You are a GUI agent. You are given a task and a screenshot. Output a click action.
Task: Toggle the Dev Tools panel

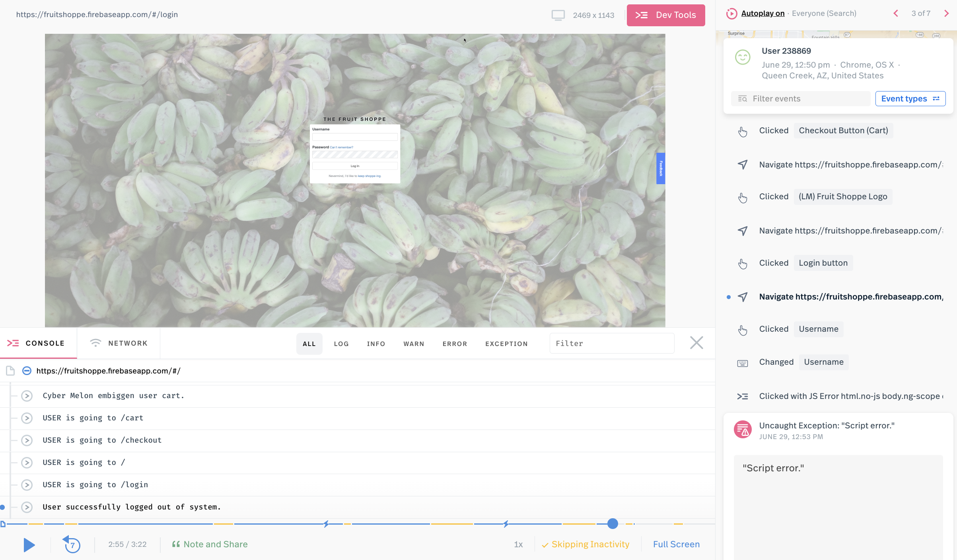665,15
